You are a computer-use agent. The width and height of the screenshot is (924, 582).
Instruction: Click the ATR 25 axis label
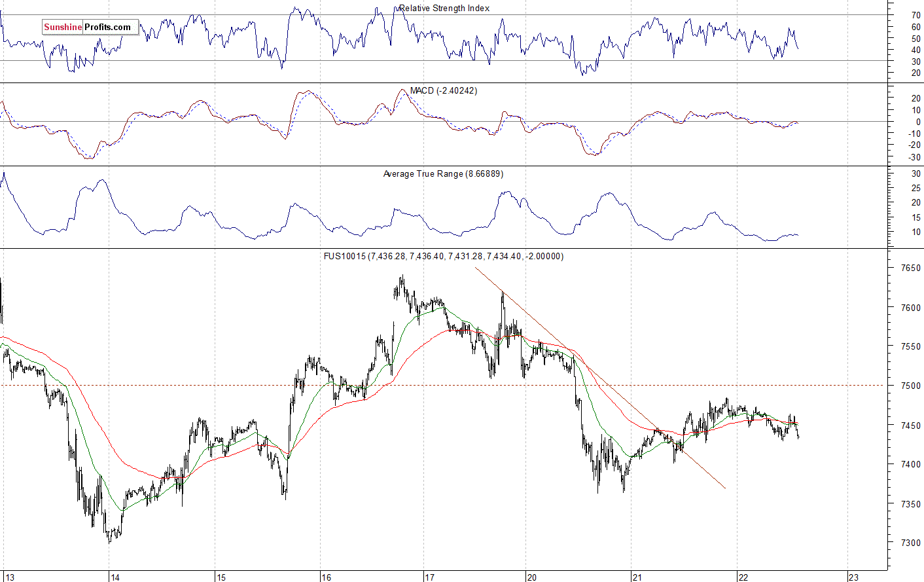click(x=915, y=188)
